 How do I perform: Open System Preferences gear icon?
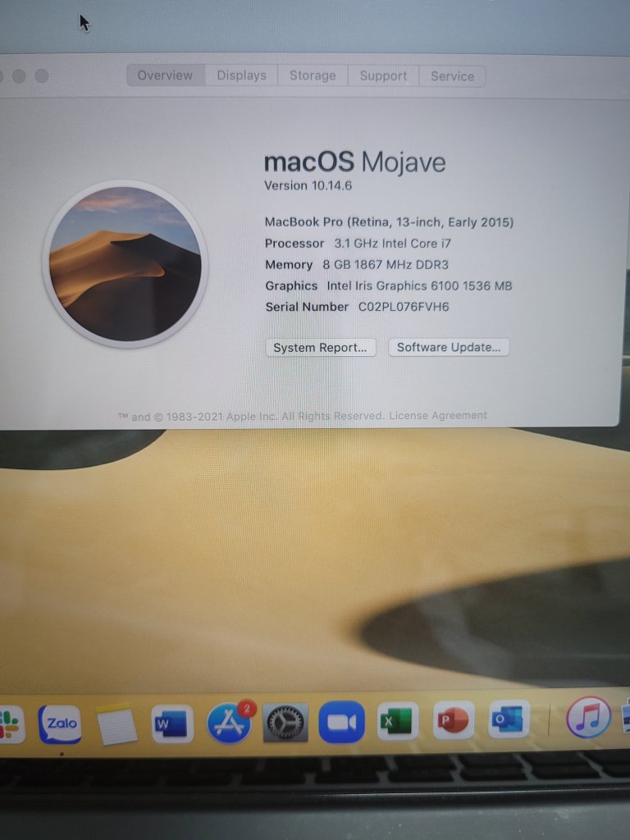(x=285, y=724)
